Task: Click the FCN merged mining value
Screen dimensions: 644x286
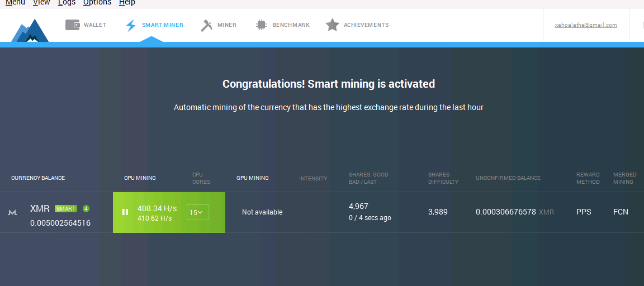Action: pyautogui.click(x=621, y=212)
